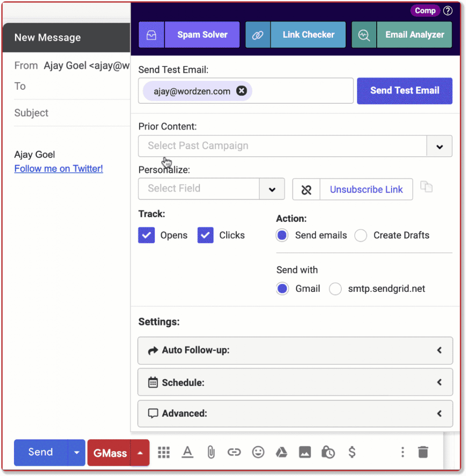Click the broken-link unsubscribe icon
Viewport: 466px width, 476px height.
pos(306,190)
